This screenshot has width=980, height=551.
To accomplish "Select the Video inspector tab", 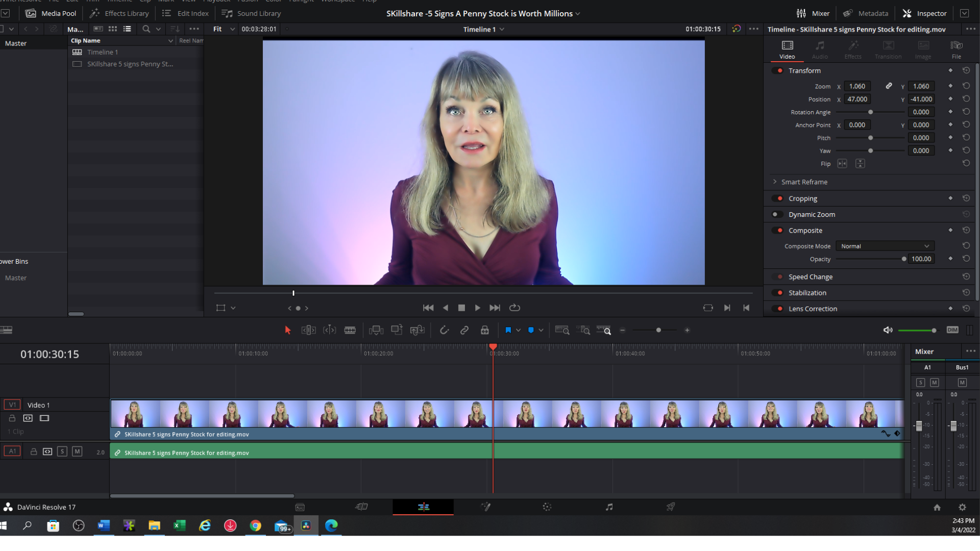I will 787,50.
